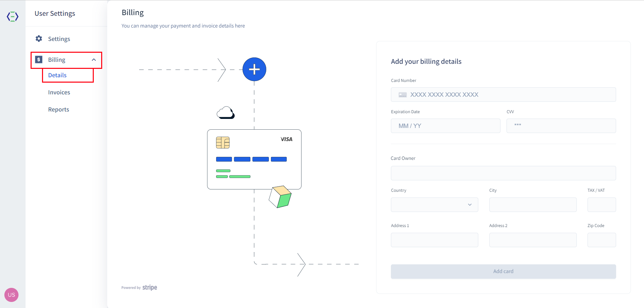Click the Visa card illustration

[254, 159]
